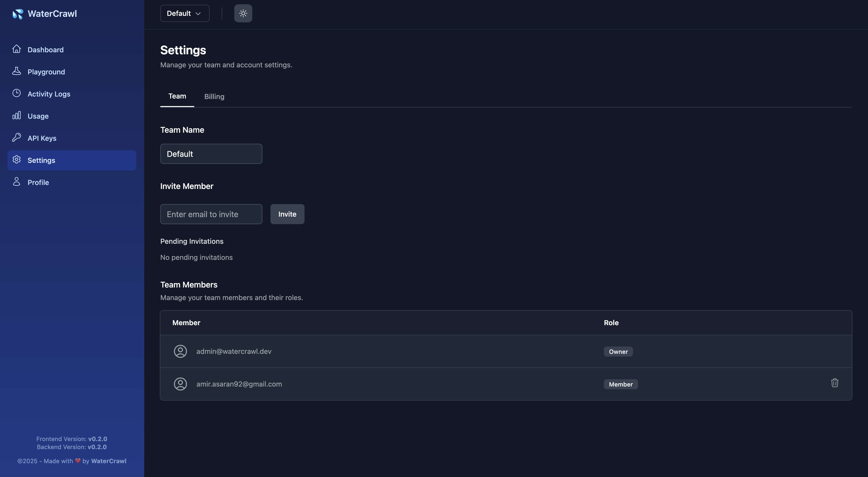Open the WaterCrawl footer link

pyautogui.click(x=109, y=461)
